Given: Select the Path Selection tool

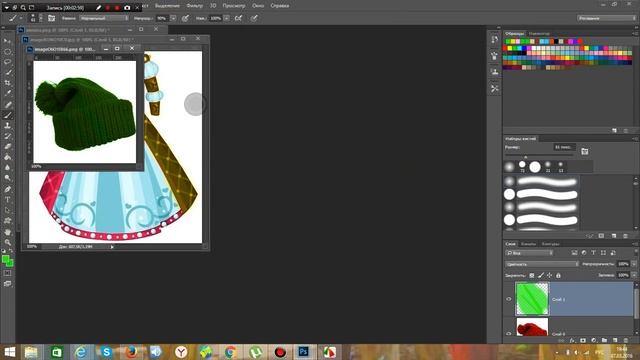Looking at the screenshot, I should point(7,210).
